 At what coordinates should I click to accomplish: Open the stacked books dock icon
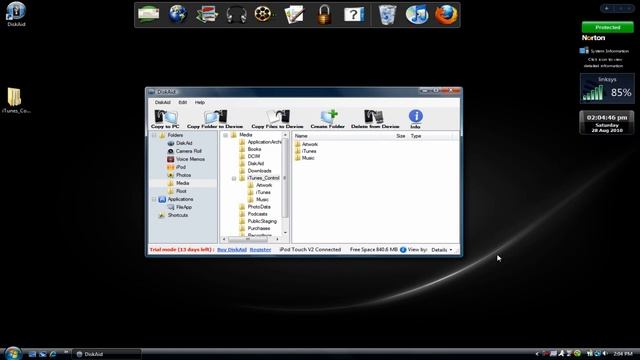tap(207, 15)
